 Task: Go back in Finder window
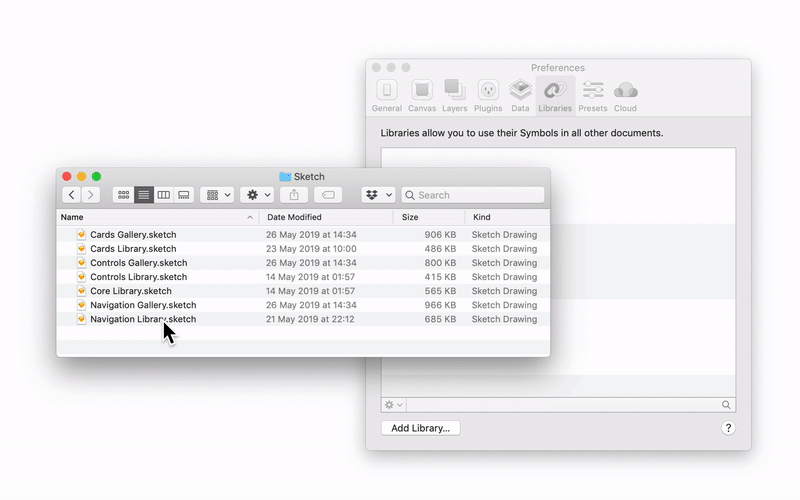pyautogui.click(x=71, y=195)
